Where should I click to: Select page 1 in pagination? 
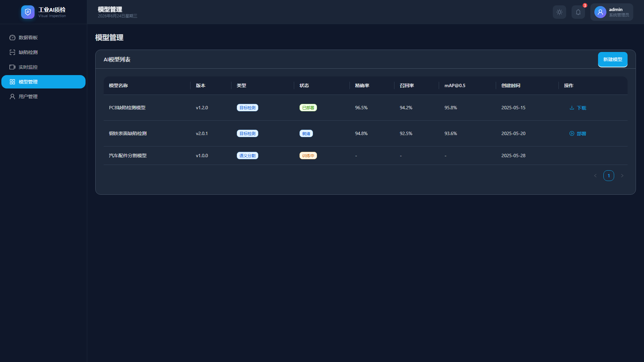(x=609, y=176)
